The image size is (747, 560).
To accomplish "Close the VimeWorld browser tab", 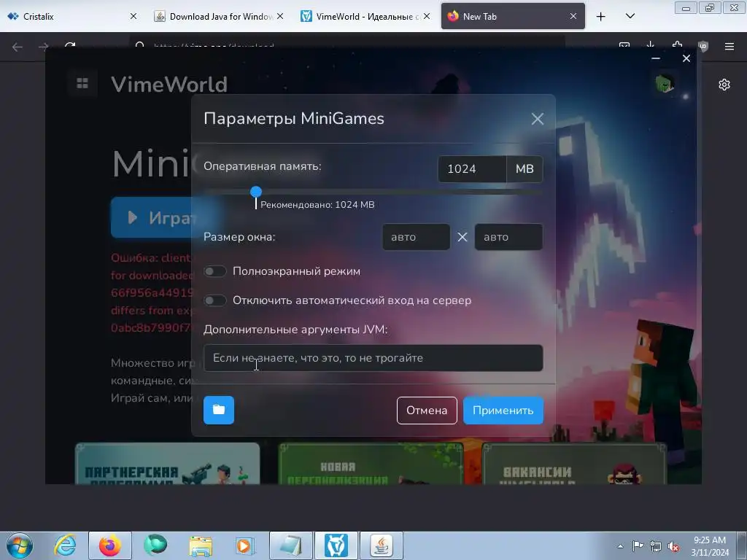I will pyautogui.click(x=427, y=16).
